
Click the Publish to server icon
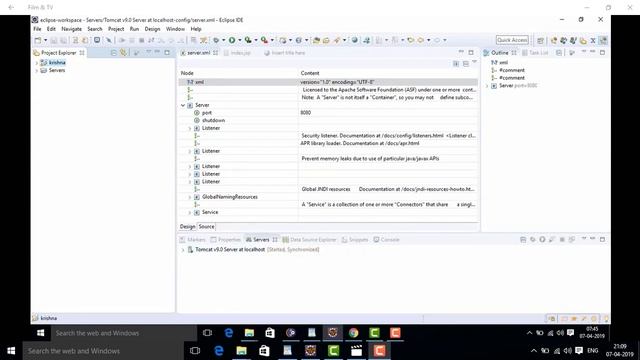click(572, 240)
